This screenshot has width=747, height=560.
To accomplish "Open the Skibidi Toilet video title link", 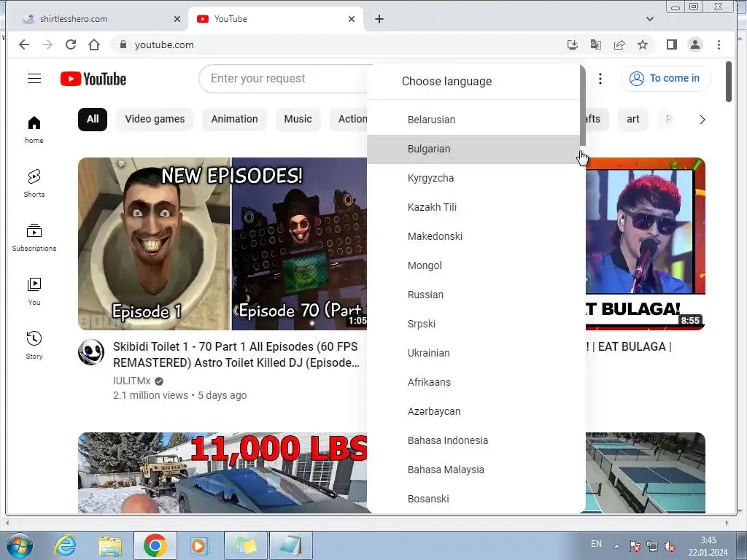I will tap(236, 355).
